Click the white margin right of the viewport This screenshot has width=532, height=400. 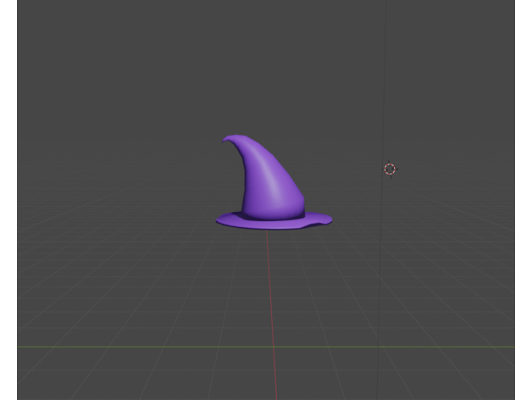524,200
